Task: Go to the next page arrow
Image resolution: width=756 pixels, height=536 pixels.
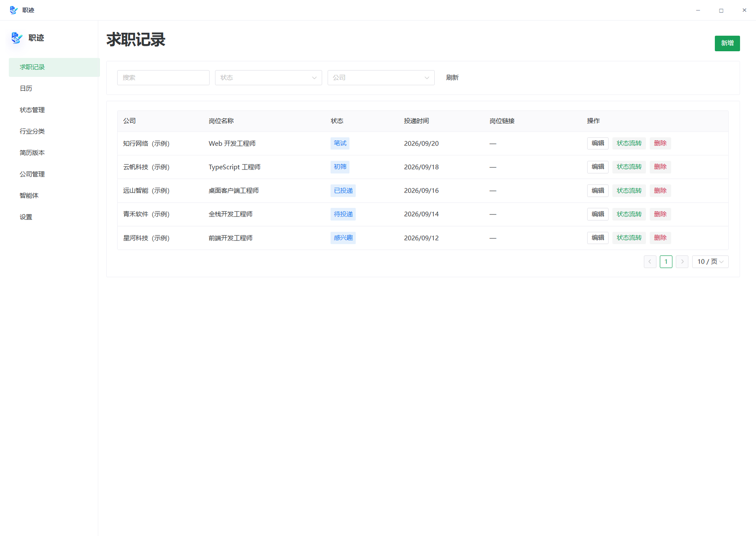Action: click(x=682, y=261)
